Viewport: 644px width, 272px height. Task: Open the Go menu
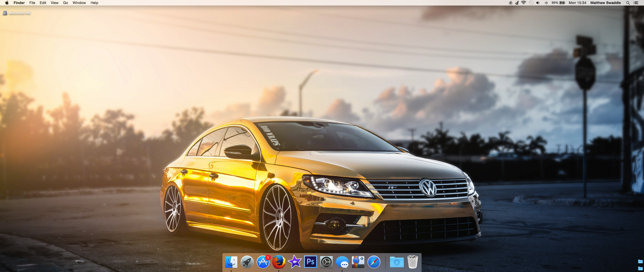pyautogui.click(x=65, y=3)
